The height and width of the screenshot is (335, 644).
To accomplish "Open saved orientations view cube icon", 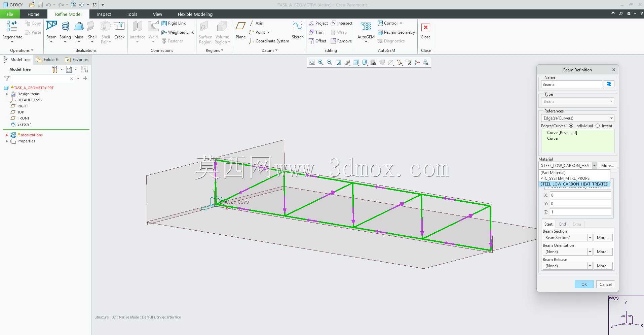I will click(x=365, y=63).
